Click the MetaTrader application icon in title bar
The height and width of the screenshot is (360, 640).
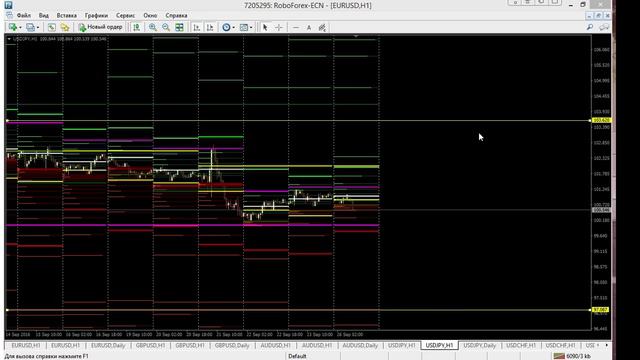(8, 5)
